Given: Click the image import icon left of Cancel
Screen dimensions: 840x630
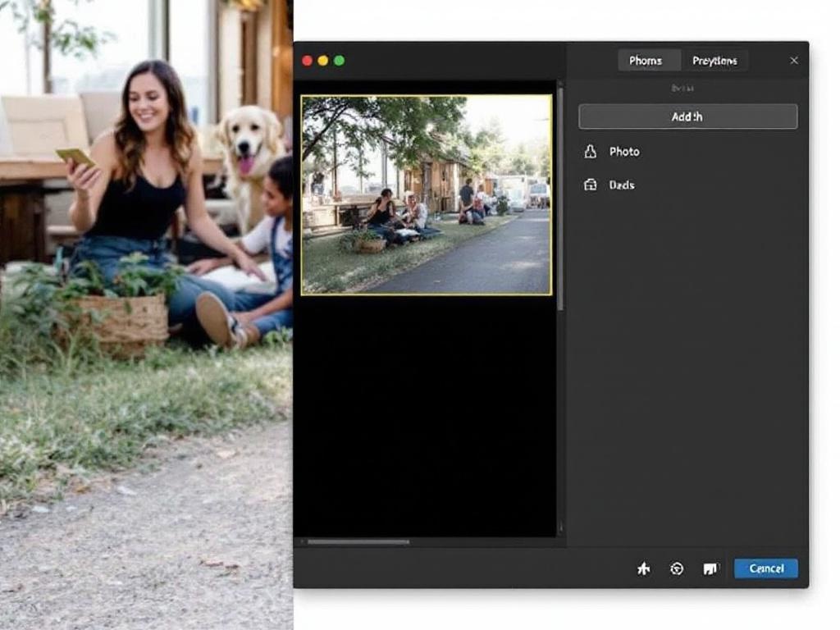Looking at the screenshot, I should pos(710,568).
